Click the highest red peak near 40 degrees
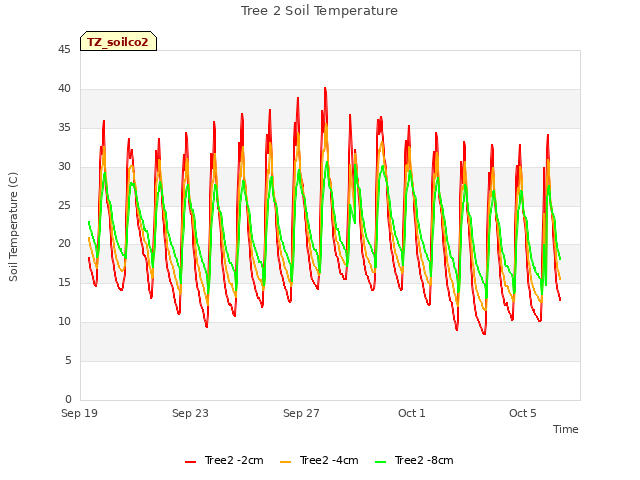This screenshot has height=480, width=640. click(325, 88)
